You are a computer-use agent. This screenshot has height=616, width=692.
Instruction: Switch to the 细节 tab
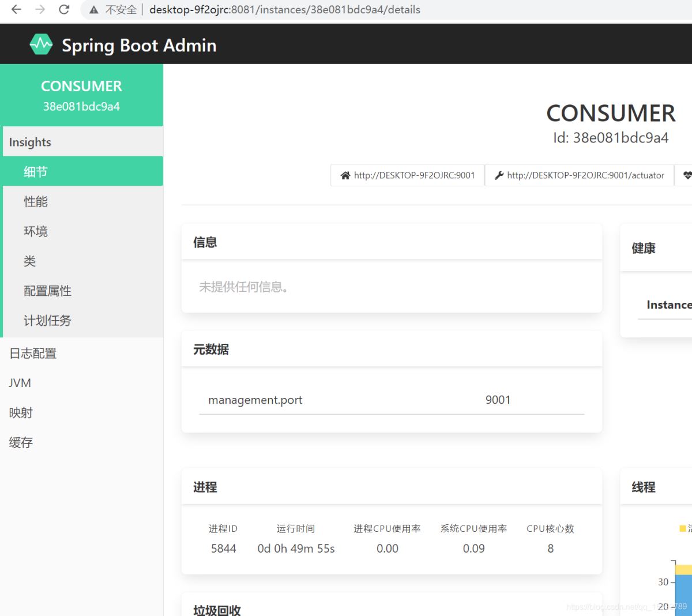pyautogui.click(x=35, y=171)
